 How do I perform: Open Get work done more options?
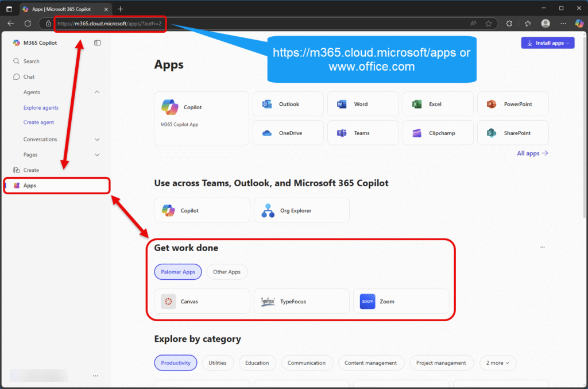(x=542, y=247)
